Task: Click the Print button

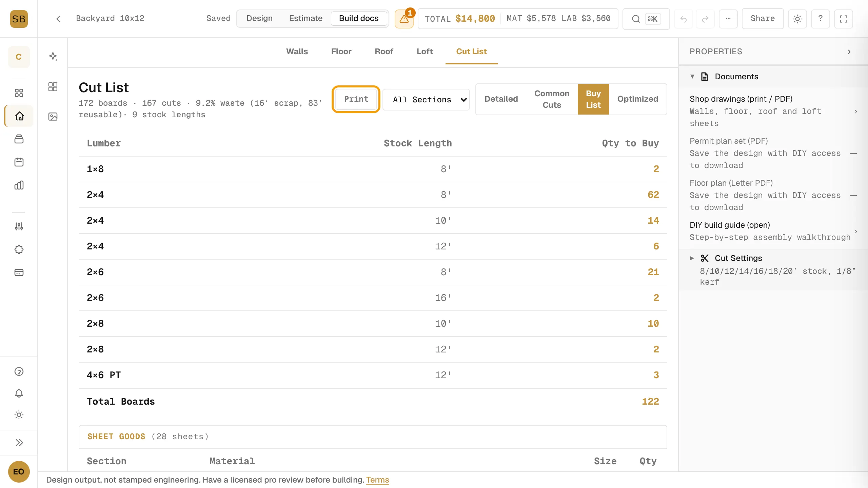Action: [x=356, y=99]
